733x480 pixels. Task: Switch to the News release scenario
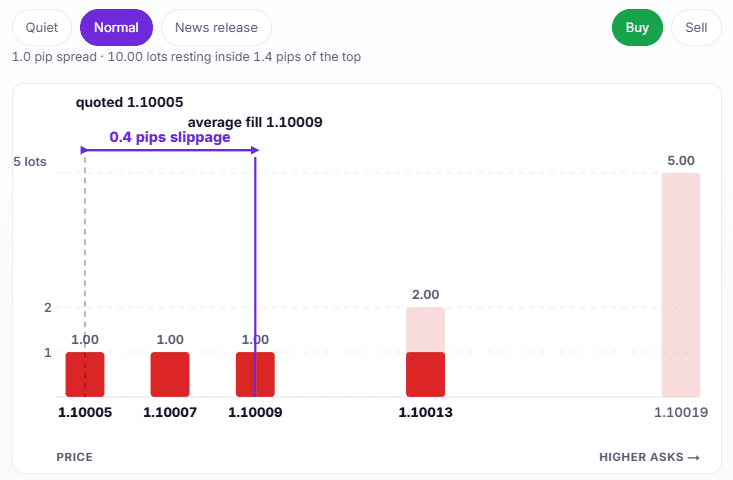tap(216, 28)
